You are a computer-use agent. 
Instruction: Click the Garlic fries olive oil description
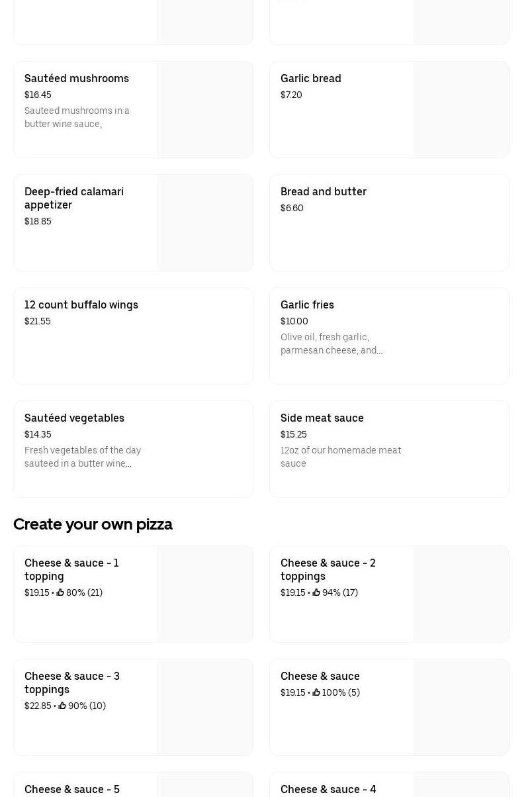coord(331,344)
